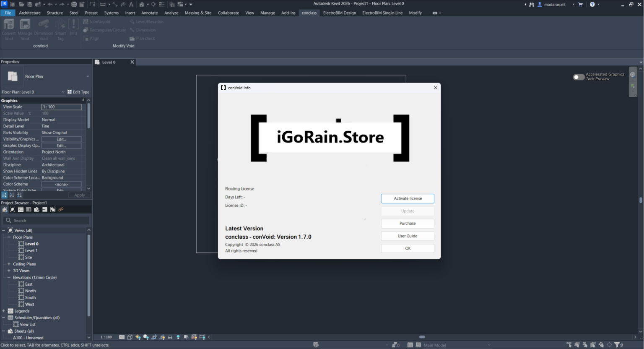
Task: Click the Plan check tool in Modify Void
Action: (142, 39)
